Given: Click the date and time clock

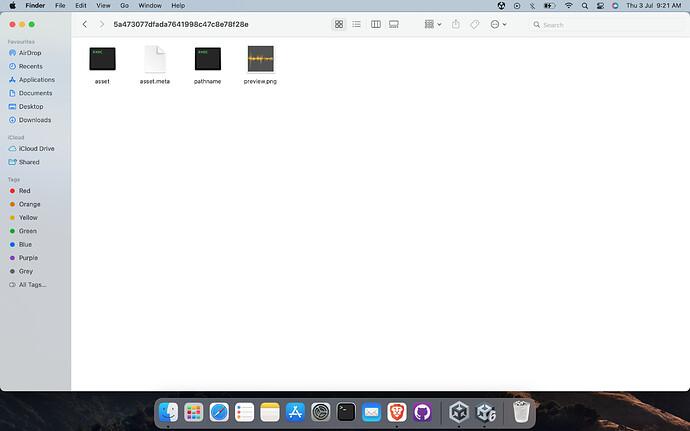Looking at the screenshot, I should [654, 6].
